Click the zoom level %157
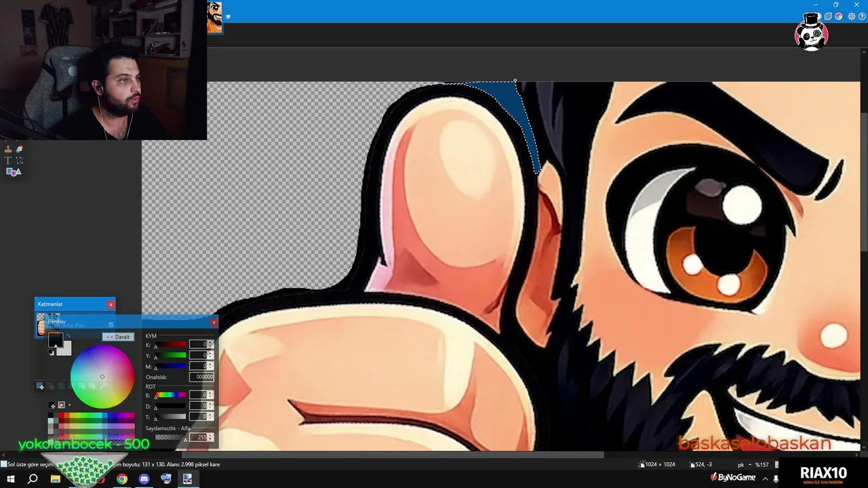The width and height of the screenshot is (868, 488). (762, 465)
